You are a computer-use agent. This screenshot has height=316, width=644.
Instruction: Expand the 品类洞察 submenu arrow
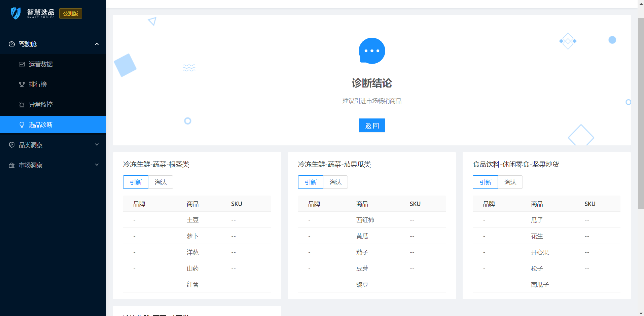click(x=97, y=145)
